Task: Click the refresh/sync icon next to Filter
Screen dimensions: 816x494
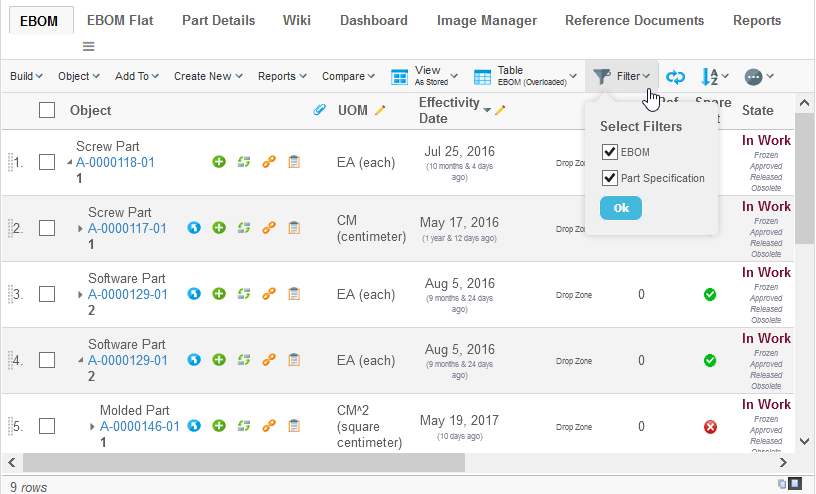Action: click(x=676, y=77)
